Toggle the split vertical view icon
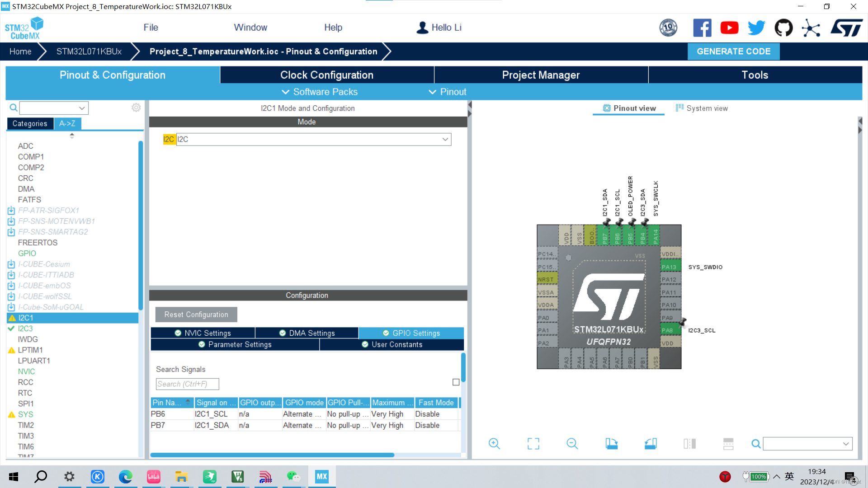 point(689,444)
